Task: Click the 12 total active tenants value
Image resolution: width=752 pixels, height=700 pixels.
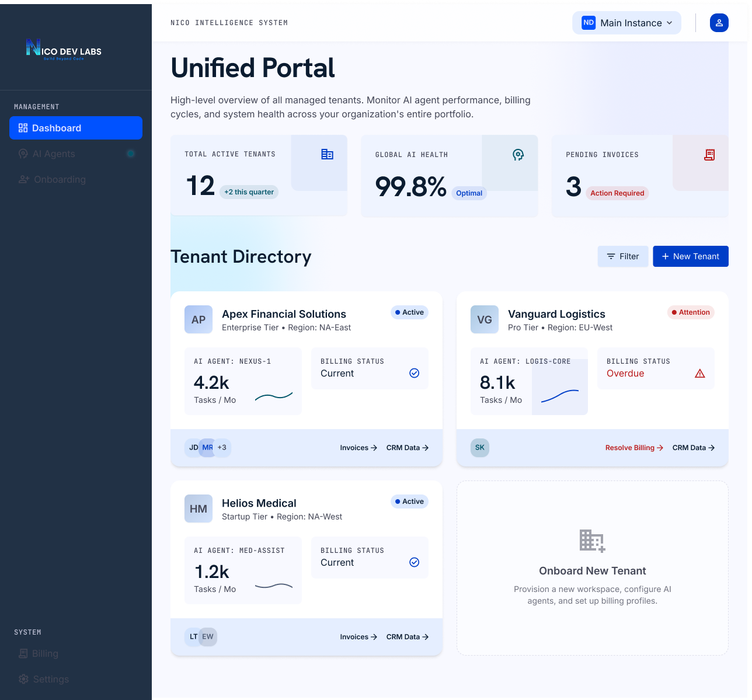Action: (200, 186)
